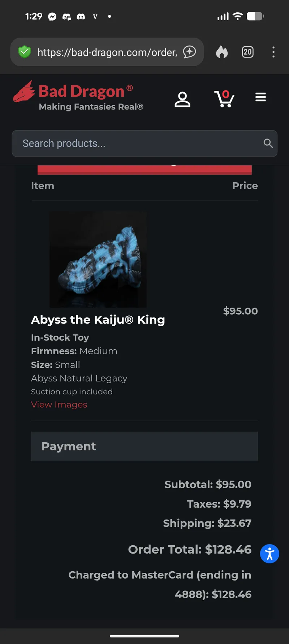This screenshot has height=644, width=289.
Task: Open the hamburger navigation menu
Action: [x=260, y=97]
